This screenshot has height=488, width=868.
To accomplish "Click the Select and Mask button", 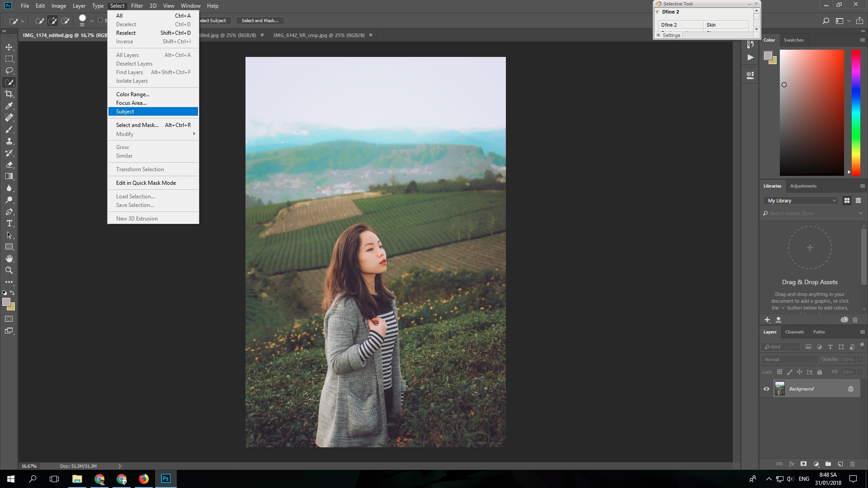I will [260, 20].
